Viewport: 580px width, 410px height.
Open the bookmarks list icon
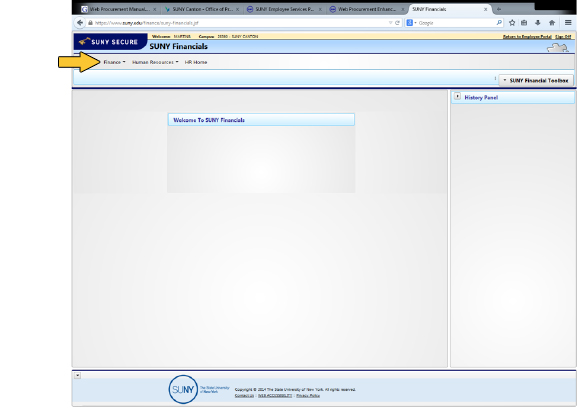coord(524,23)
